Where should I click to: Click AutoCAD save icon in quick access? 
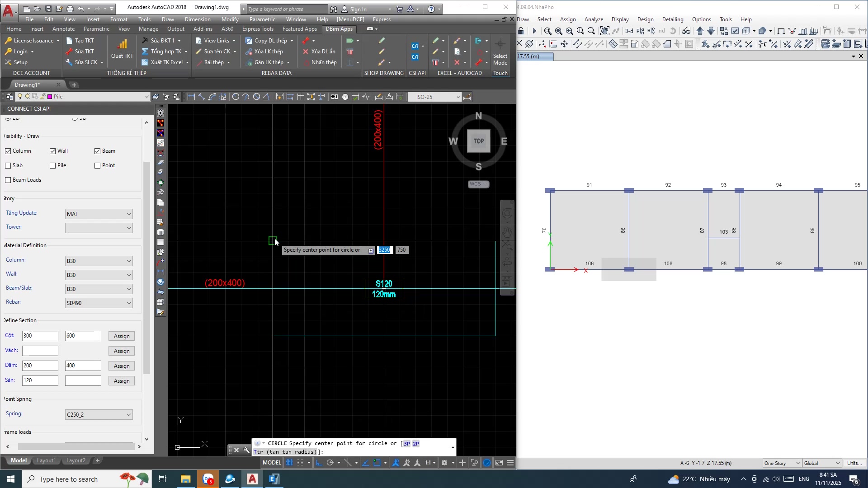click(x=48, y=9)
